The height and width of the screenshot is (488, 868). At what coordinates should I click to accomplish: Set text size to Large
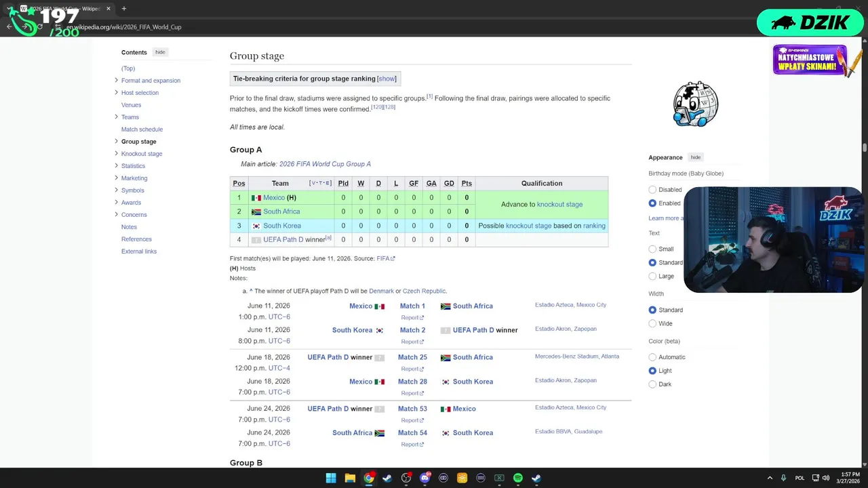[x=652, y=276]
